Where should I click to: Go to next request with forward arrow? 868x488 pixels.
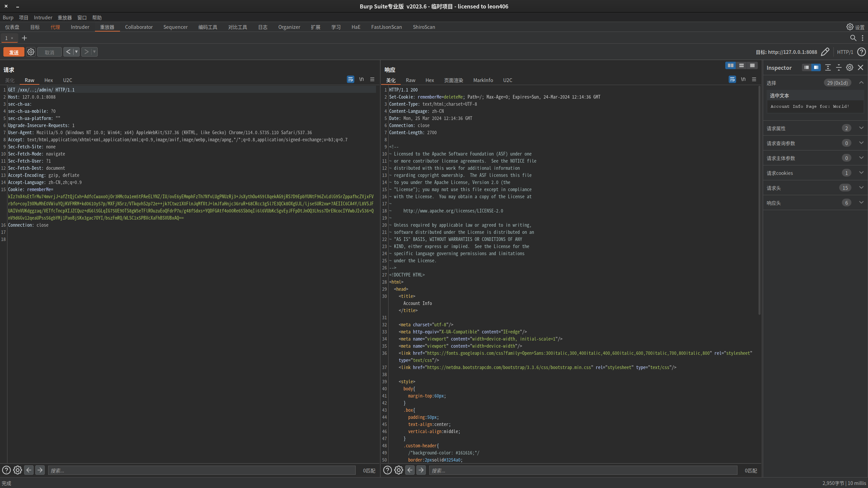86,52
